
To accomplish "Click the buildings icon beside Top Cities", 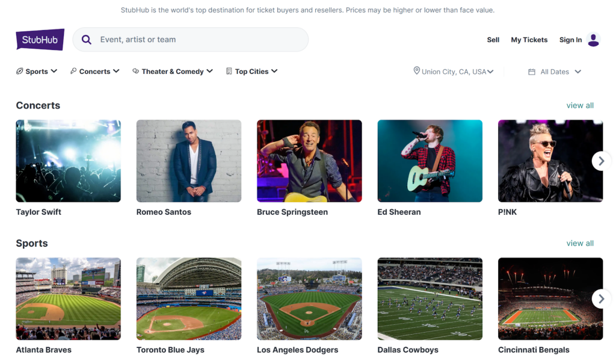I will 229,71.
